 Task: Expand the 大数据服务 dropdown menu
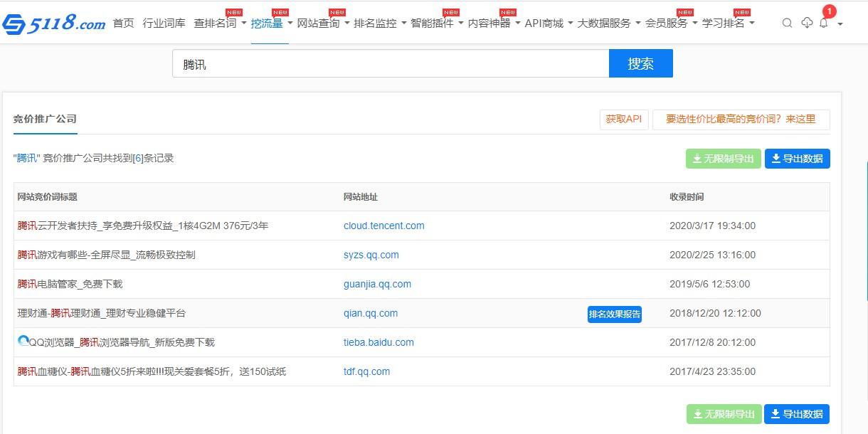[609, 23]
